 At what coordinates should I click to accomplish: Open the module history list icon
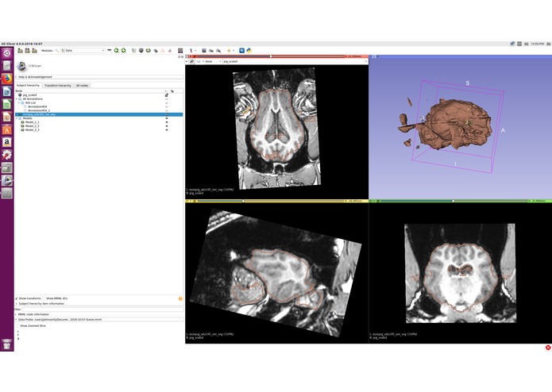click(x=110, y=51)
